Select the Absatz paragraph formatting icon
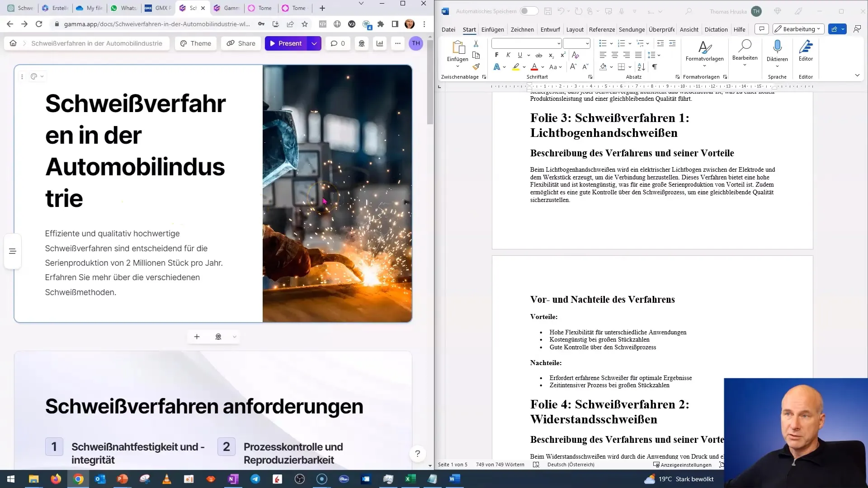The image size is (868, 488). (x=677, y=75)
